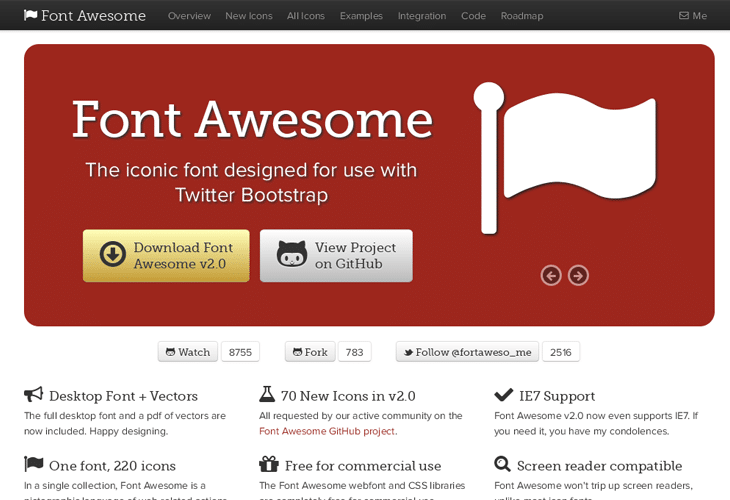
Task: Click the Screen reader compatible heading
Action: point(600,466)
